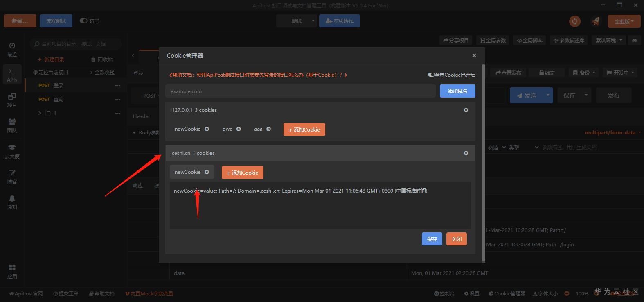Open the multipart/form-data body type dropdown
This screenshot has width=644, height=302.
tap(613, 133)
